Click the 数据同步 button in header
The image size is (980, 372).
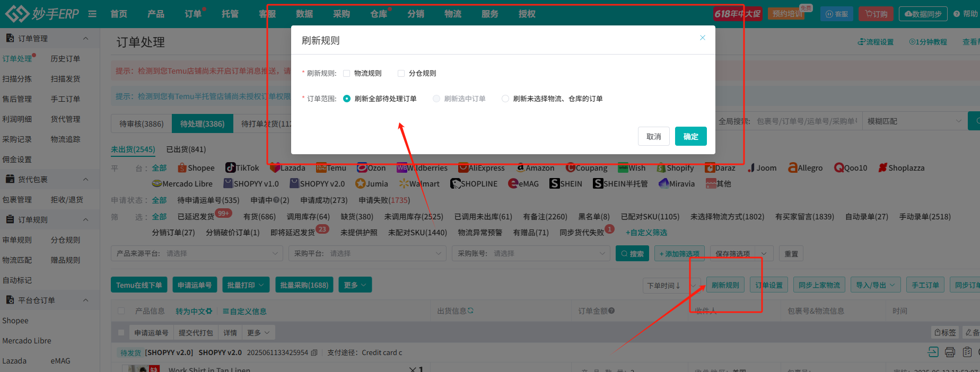923,14
